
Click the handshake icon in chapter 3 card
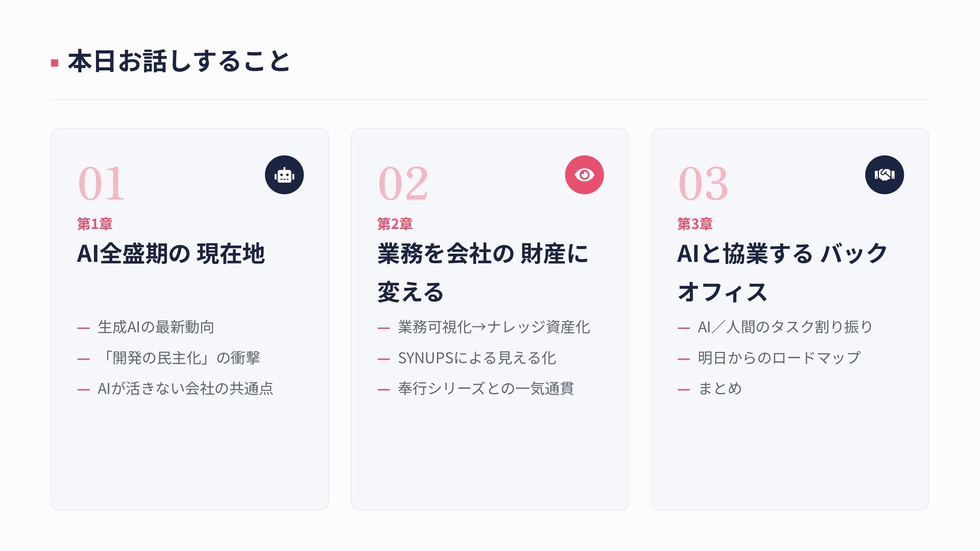coord(885,175)
